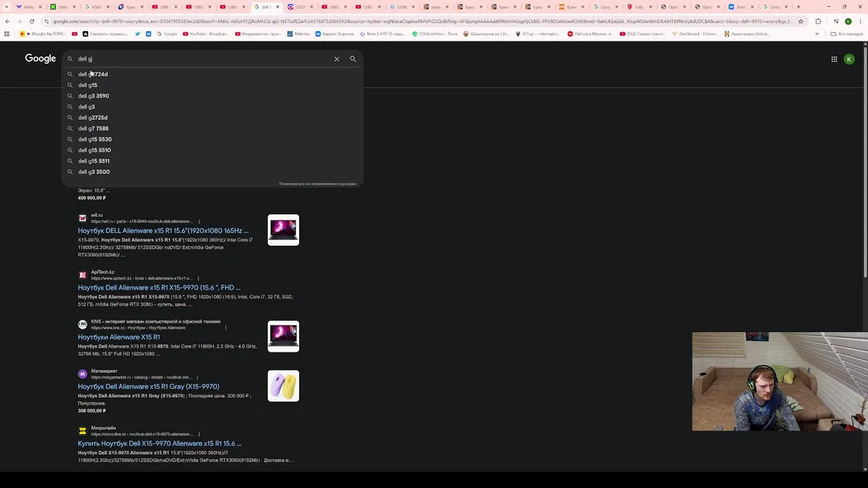Show more bookmarks chevron
Screen dimensions: 868x488
(818, 34)
